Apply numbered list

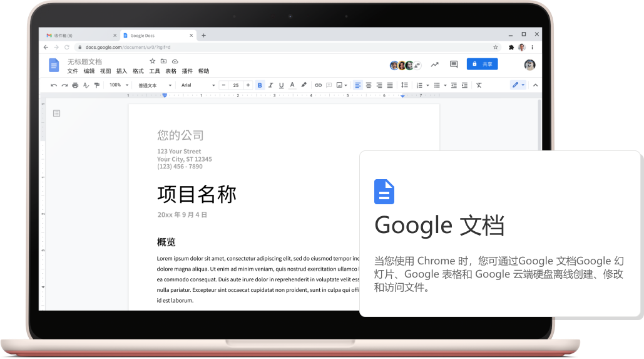419,85
